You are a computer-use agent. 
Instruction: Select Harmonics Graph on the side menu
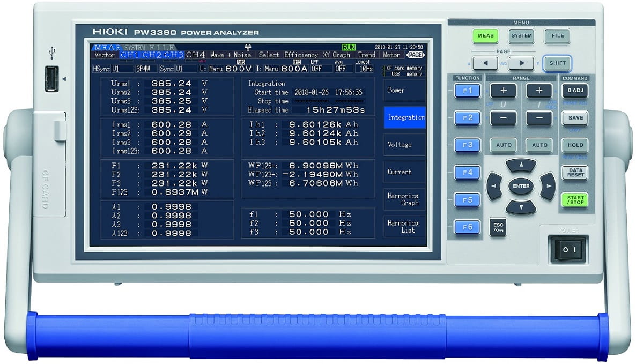click(x=403, y=199)
